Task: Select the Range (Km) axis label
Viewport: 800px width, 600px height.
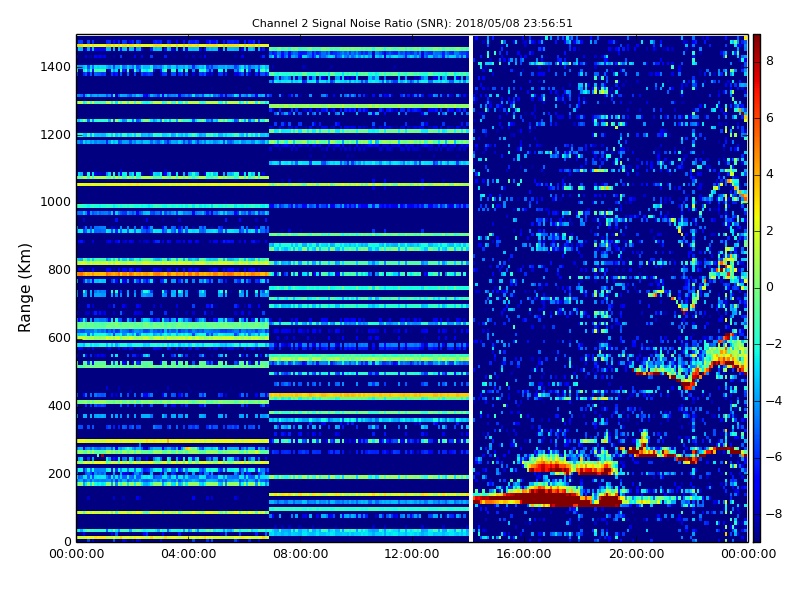Action: pos(24,288)
